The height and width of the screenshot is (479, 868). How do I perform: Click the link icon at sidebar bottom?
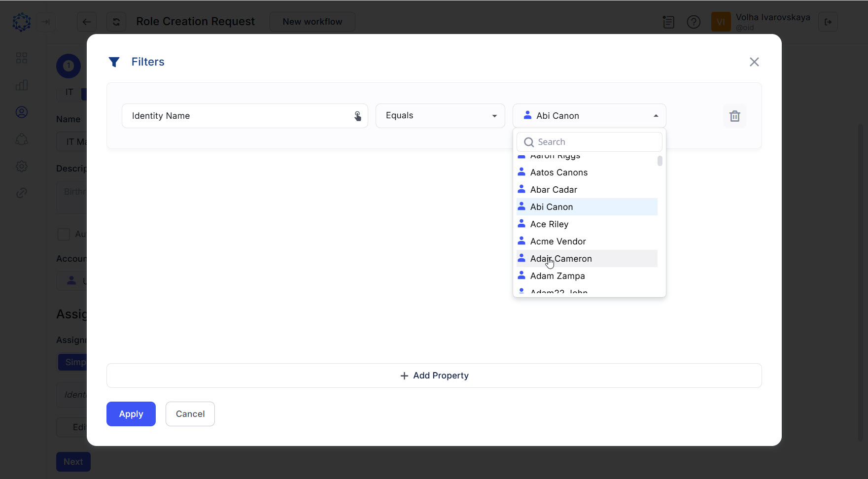tap(22, 193)
